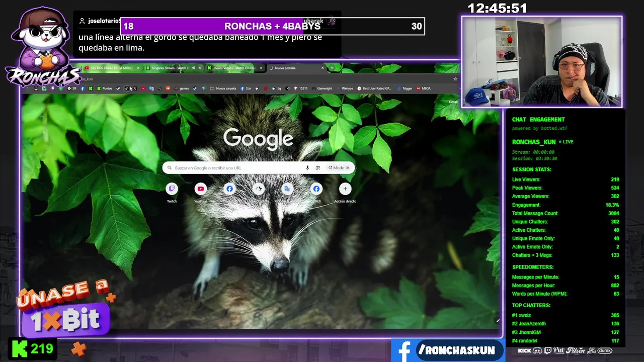The width and height of the screenshot is (644, 362).
Task: Close the 'Kingteka Stream' tab
Action: click(200, 68)
